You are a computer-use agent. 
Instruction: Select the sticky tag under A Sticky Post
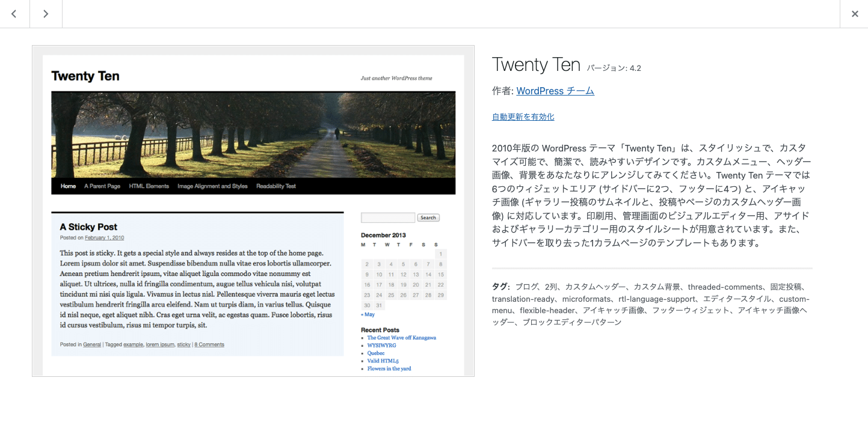coord(183,344)
